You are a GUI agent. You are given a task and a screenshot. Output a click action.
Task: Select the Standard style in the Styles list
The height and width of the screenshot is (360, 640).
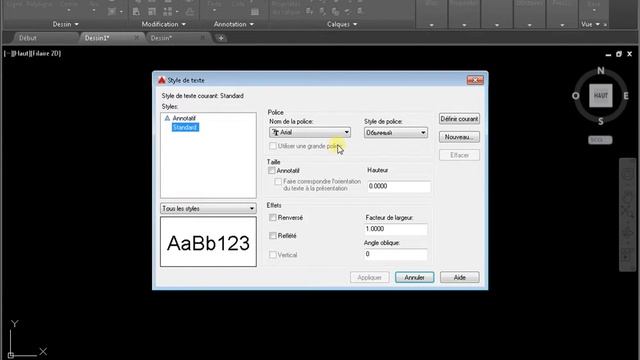click(185, 127)
